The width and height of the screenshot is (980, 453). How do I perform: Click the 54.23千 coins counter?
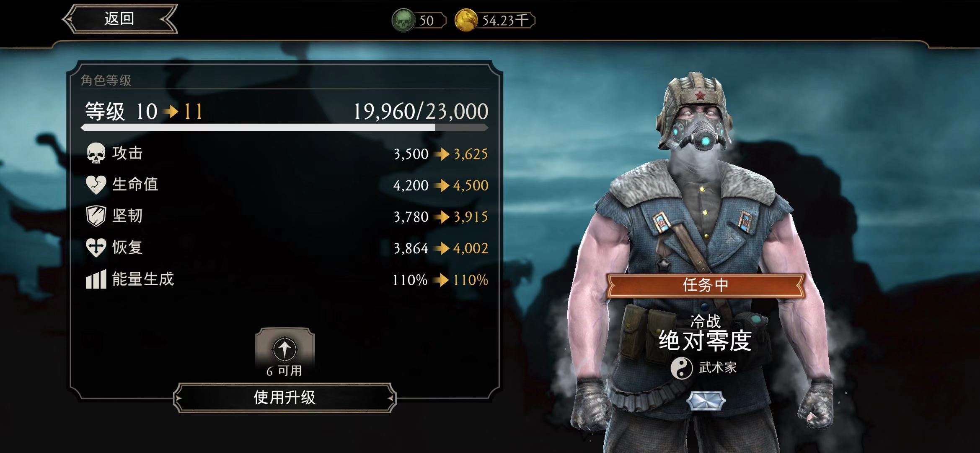(505, 21)
